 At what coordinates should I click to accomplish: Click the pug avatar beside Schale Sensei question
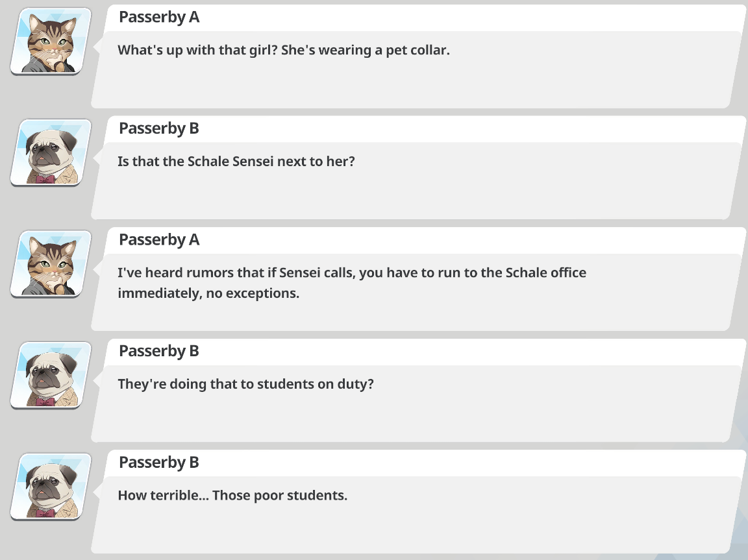(x=51, y=152)
